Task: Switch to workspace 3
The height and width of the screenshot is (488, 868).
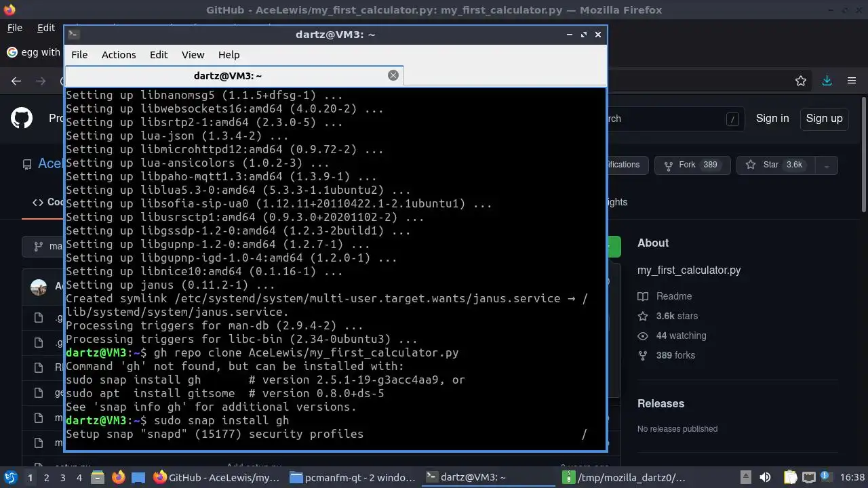Action: click(62, 478)
